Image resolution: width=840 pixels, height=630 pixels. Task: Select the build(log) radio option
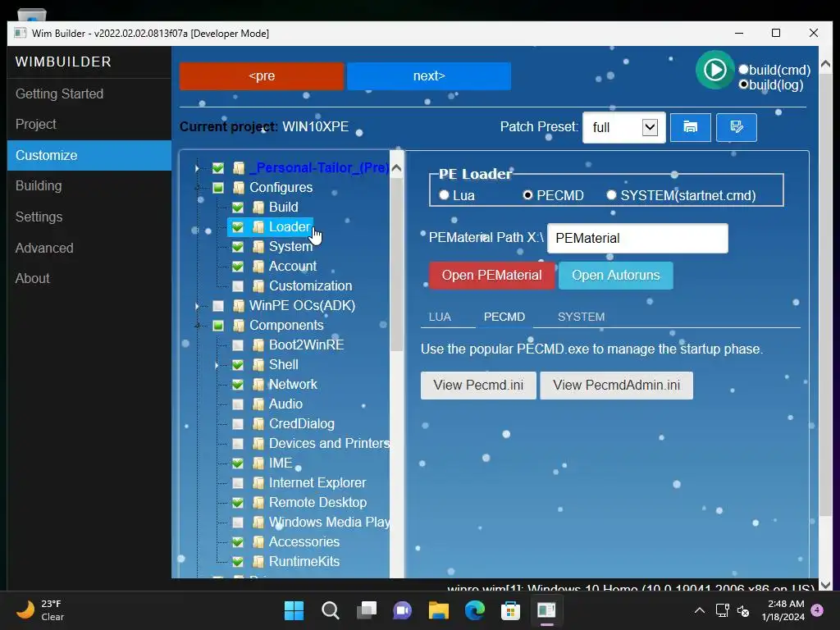tap(743, 84)
